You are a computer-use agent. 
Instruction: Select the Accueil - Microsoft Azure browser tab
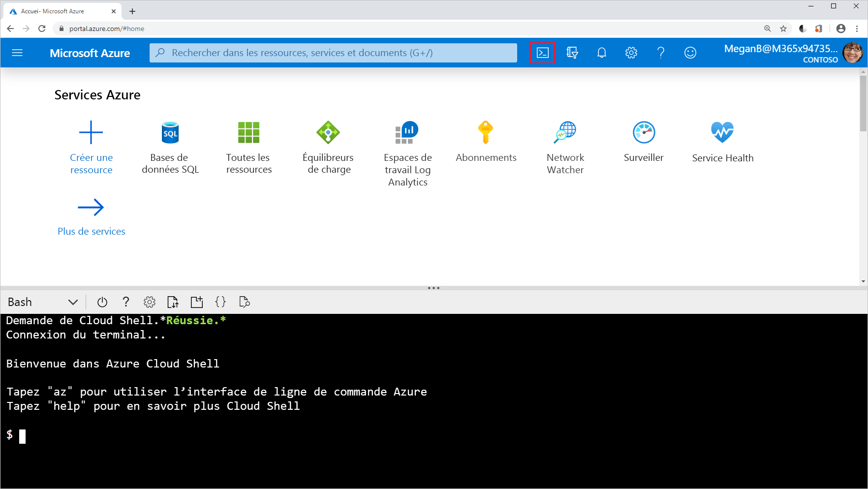[62, 11]
